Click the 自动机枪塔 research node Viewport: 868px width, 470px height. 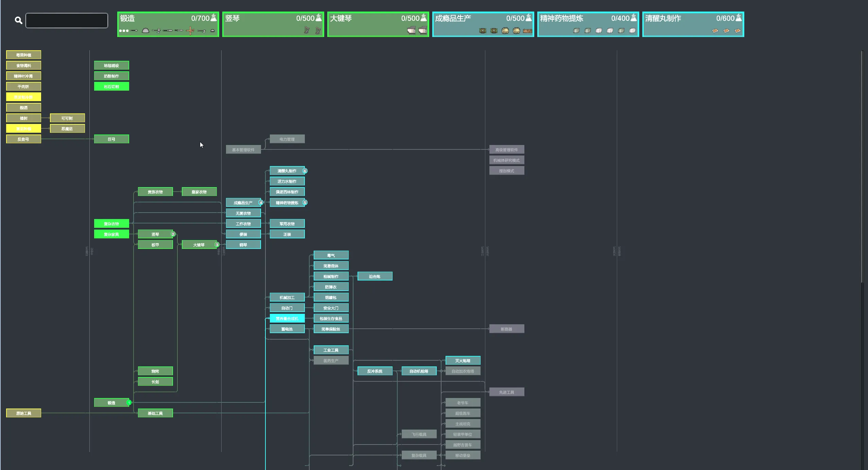coord(419,371)
